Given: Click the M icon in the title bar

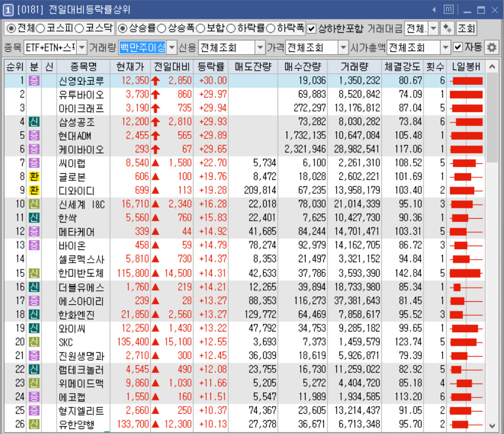Looking at the screenshot, I should [447, 9].
